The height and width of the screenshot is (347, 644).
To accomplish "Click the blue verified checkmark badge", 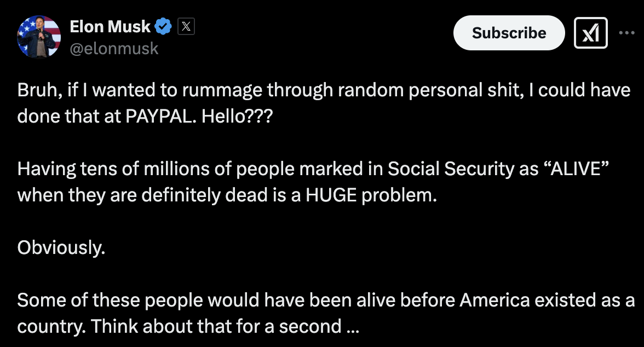I will [164, 26].
